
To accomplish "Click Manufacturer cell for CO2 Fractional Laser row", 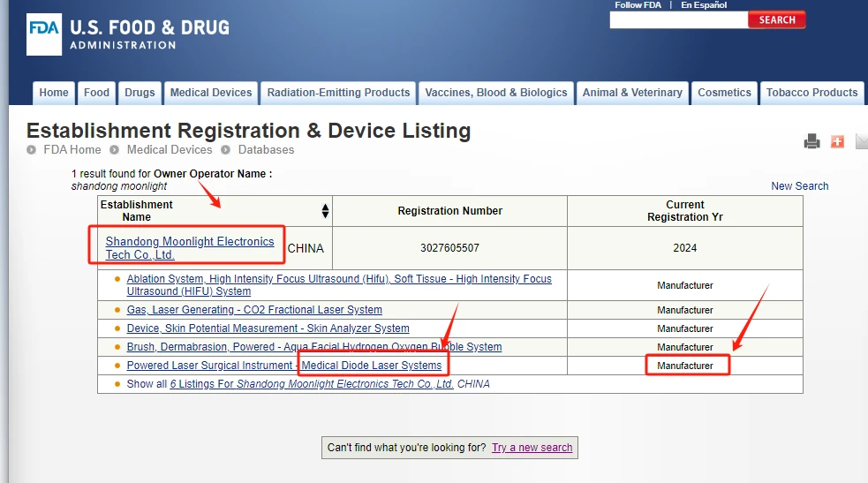I will click(x=684, y=311).
